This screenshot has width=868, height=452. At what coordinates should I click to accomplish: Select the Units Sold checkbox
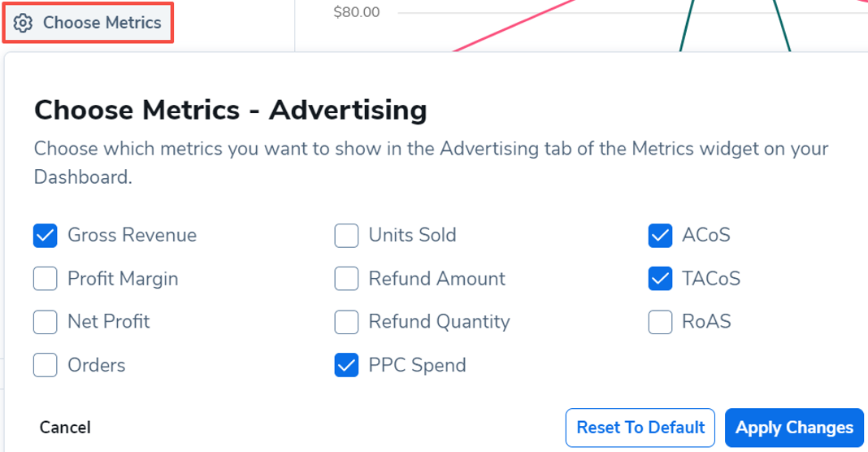pos(346,236)
